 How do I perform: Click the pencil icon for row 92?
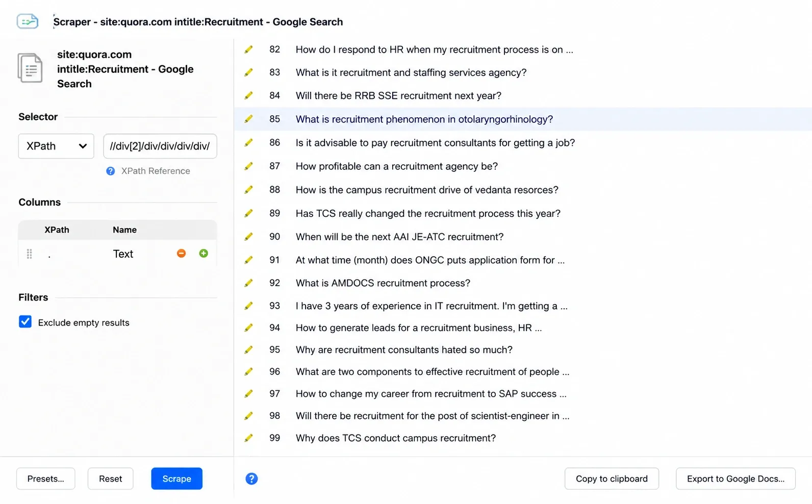pyautogui.click(x=248, y=283)
